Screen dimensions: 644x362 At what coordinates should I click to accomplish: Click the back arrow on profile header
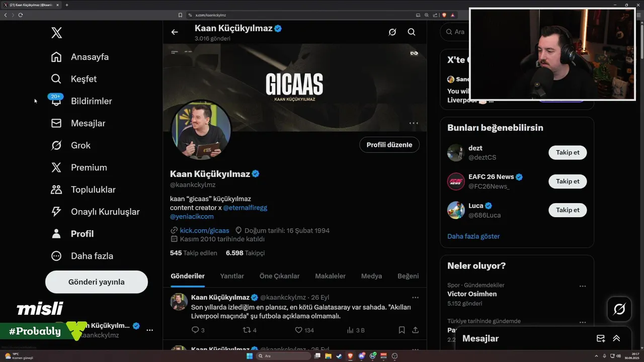[x=175, y=32]
